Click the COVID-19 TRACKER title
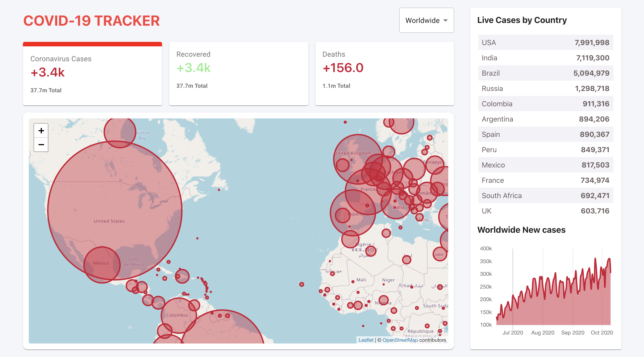Viewport: 644px width, 357px height. click(92, 20)
